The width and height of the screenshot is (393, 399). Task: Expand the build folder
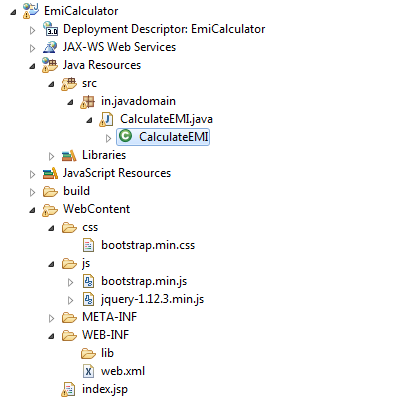click(32, 192)
